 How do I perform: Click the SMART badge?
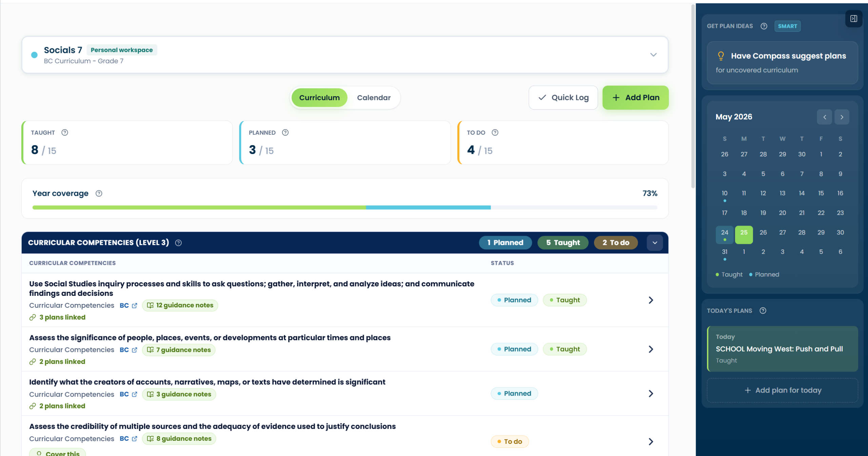coord(787,26)
